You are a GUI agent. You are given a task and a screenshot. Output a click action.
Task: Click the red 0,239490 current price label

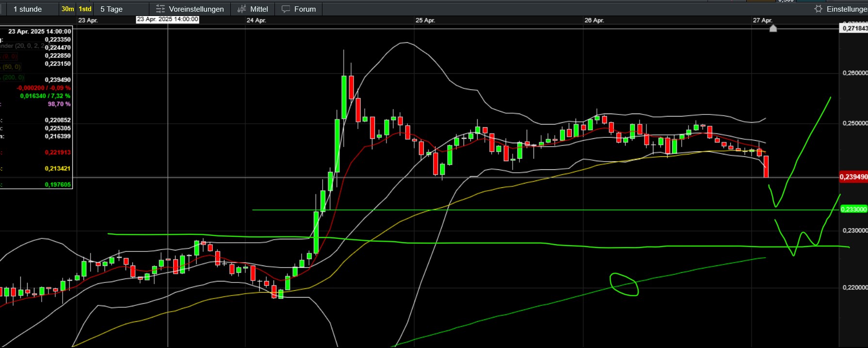[x=854, y=177]
